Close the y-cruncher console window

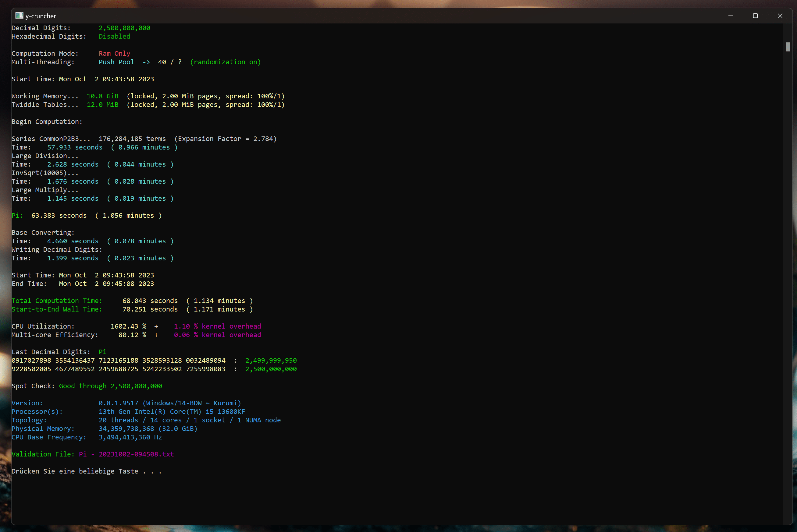point(780,16)
